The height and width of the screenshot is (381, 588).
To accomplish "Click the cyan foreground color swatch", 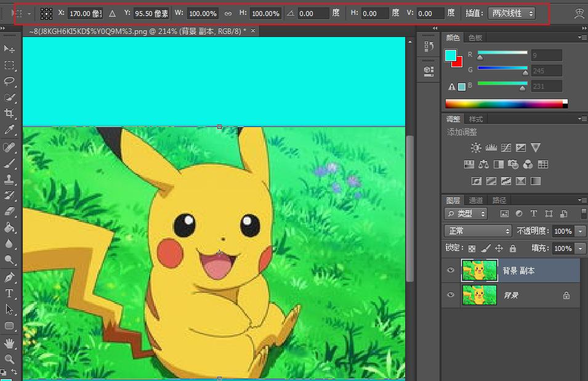I will point(451,55).
